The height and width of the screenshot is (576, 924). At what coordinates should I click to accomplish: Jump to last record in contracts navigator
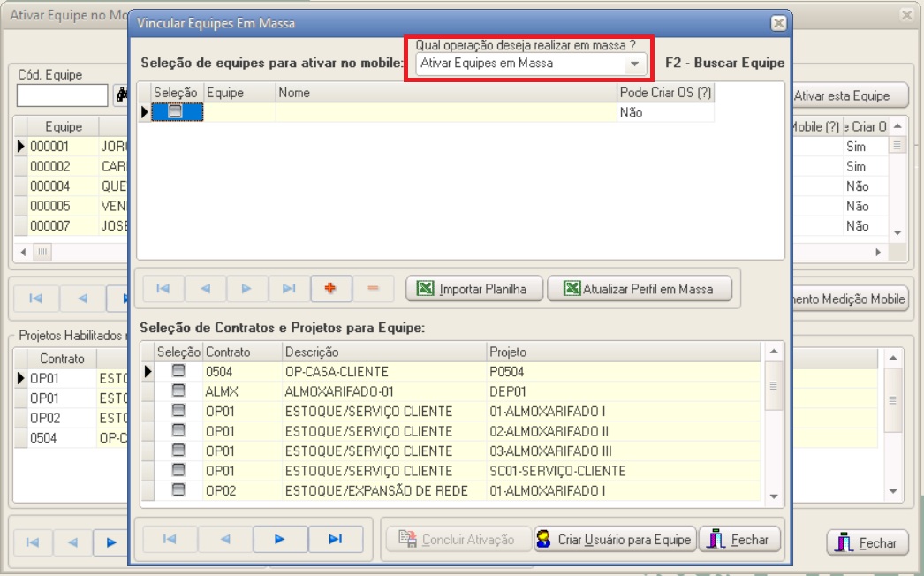(335, 539)
